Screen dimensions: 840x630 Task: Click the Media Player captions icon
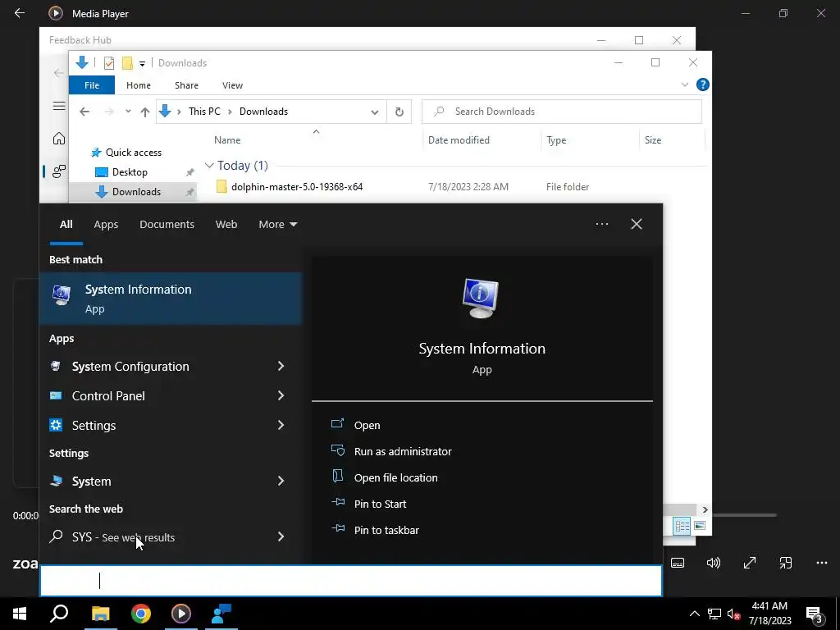pos(677,563)
